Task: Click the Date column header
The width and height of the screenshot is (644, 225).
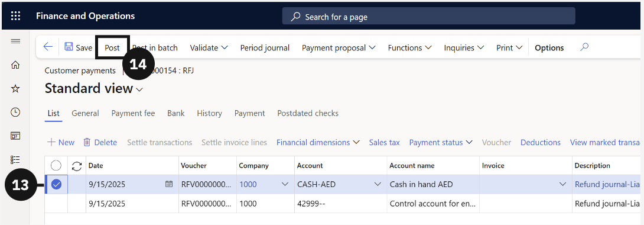Action: [132, 166]
